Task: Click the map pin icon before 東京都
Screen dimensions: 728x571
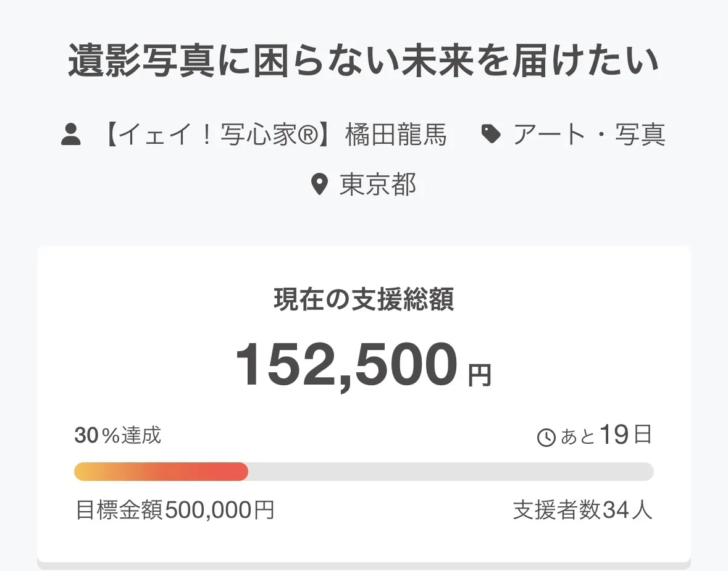Action: click(x=319, y=185)
